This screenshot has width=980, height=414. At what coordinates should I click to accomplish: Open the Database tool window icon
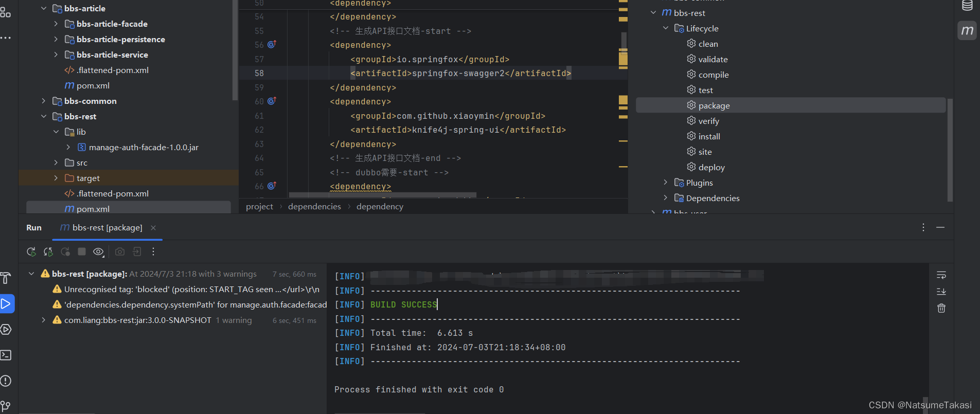pyautogui.click(x=967, y=6)
